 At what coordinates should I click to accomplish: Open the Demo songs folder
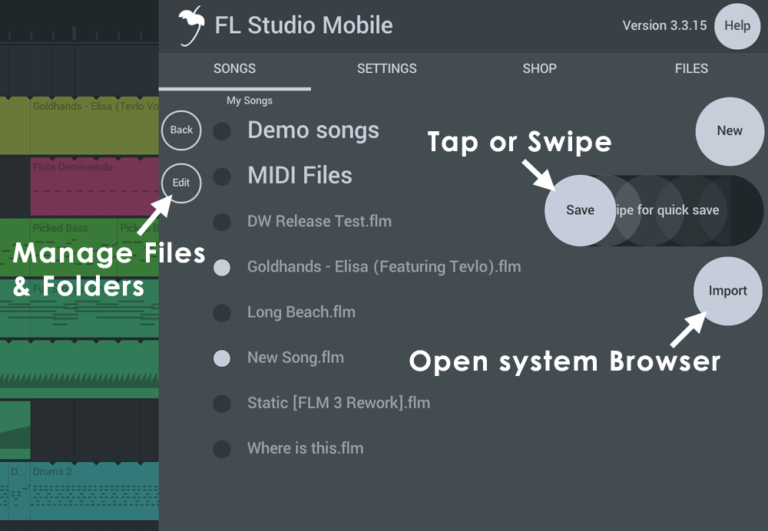[x=313, y=130]
